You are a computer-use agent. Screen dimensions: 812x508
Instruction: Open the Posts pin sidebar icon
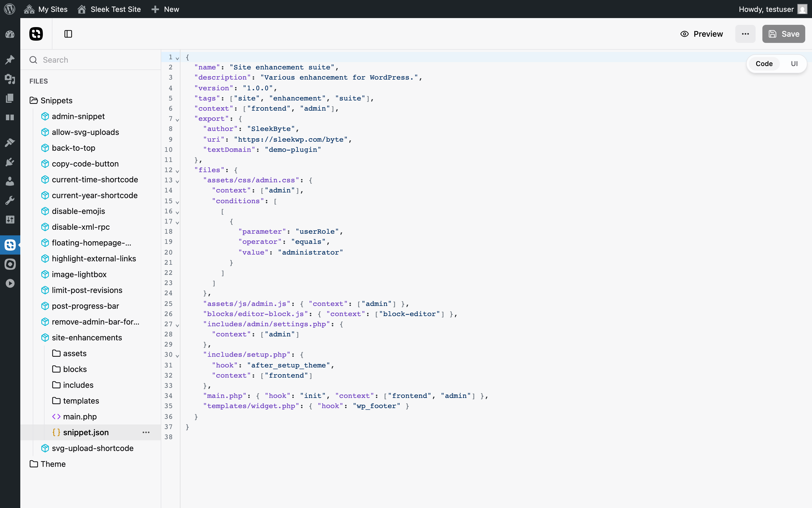pos(10,60)
